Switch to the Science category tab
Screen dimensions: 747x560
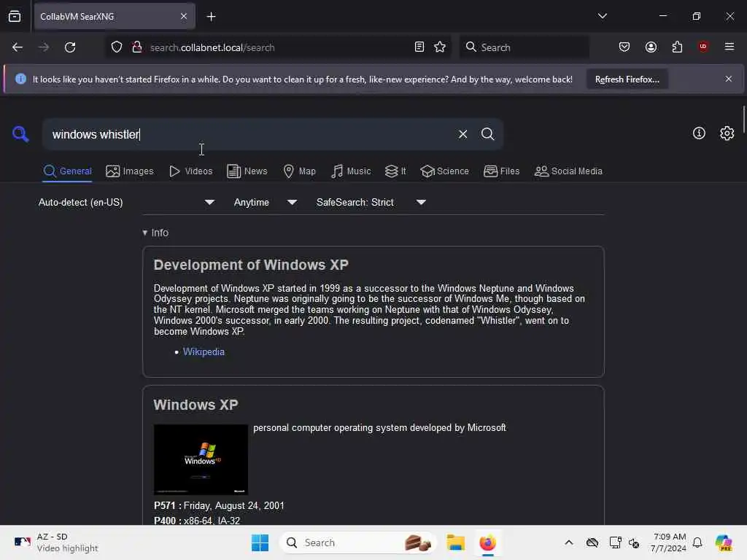[444, 171]
